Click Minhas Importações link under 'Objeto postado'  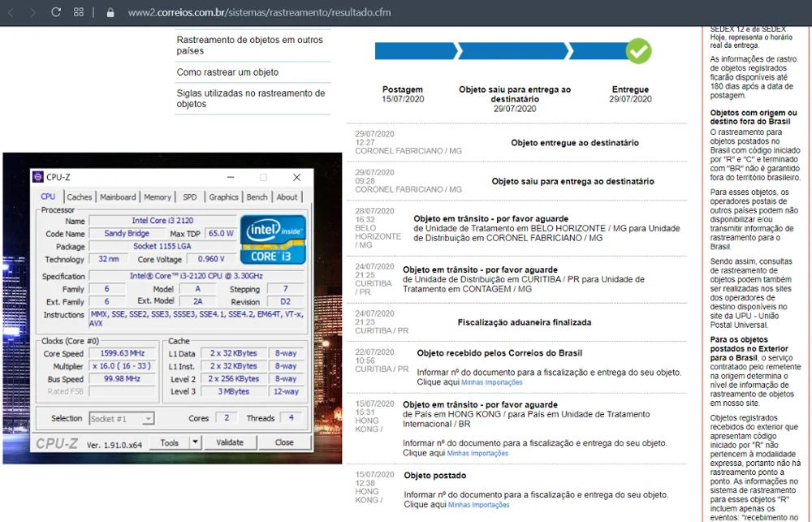point(478,505)
